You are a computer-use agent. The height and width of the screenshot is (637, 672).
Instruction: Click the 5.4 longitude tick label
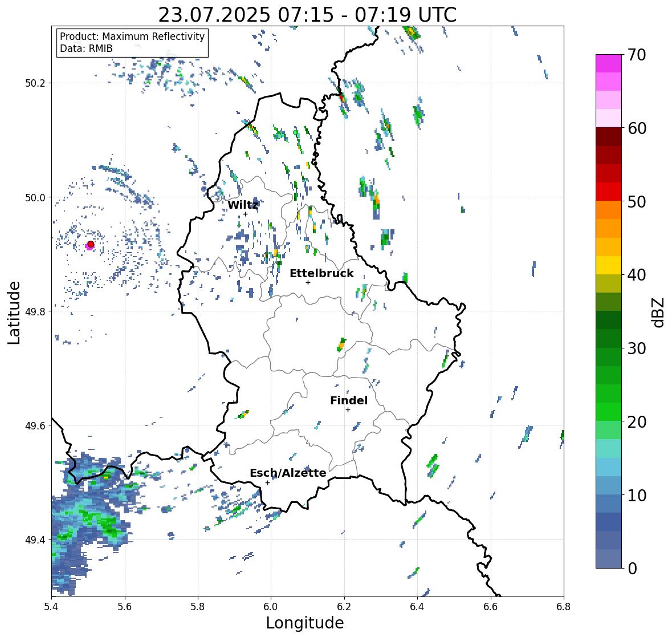[x=51, y=607]
